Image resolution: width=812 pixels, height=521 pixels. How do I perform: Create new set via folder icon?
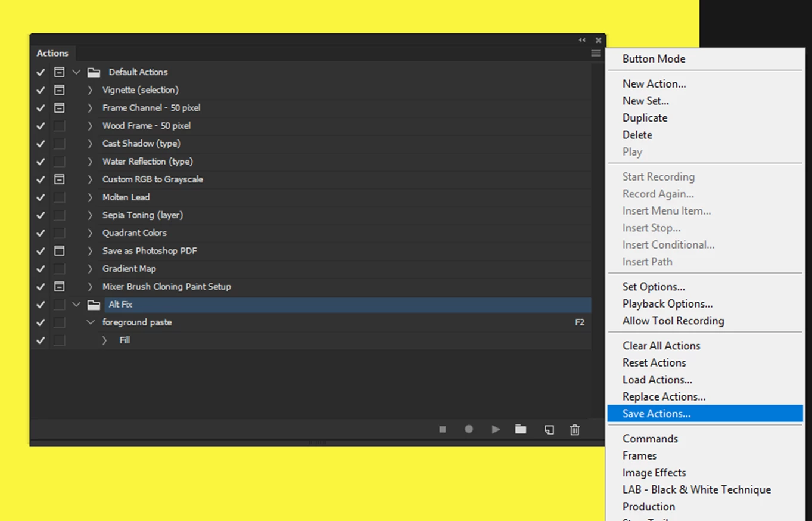coord(521,429)
